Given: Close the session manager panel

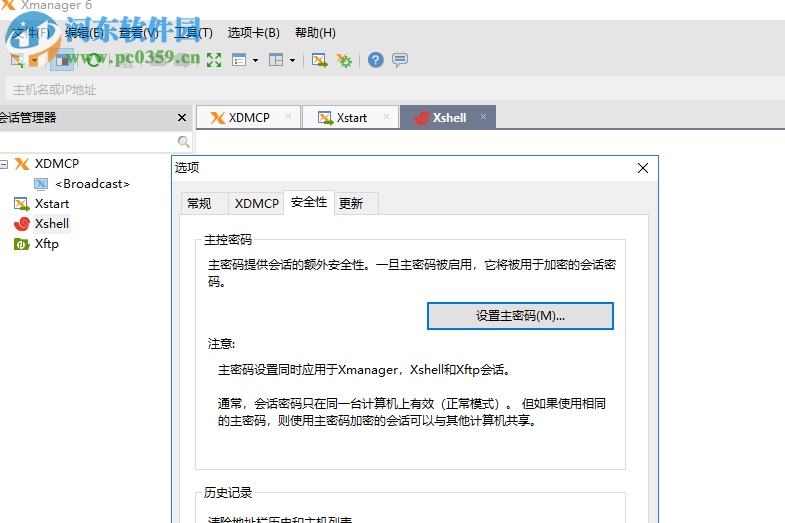Looking at the screenshot, I should 182,118.
